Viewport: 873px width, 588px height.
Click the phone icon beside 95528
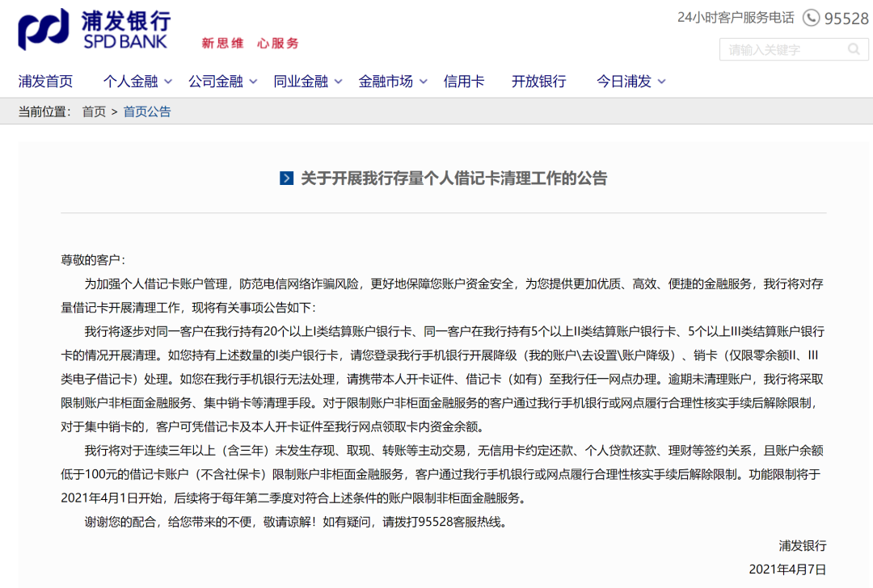point(809,17)
